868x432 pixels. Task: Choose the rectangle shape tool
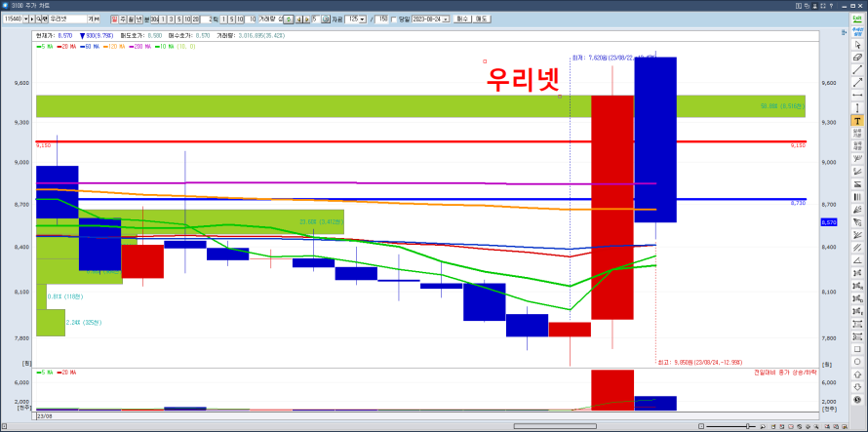coord(857,349)
